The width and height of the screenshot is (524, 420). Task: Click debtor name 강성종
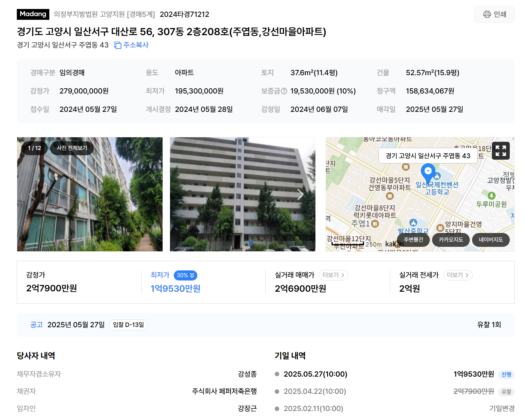[x=247, y=374]
